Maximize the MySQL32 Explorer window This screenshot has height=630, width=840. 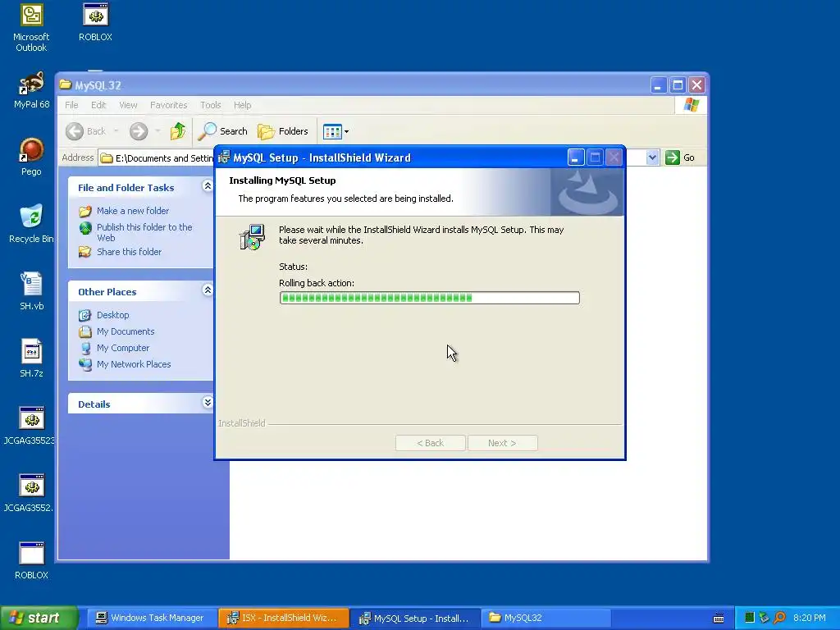(678, 85)
